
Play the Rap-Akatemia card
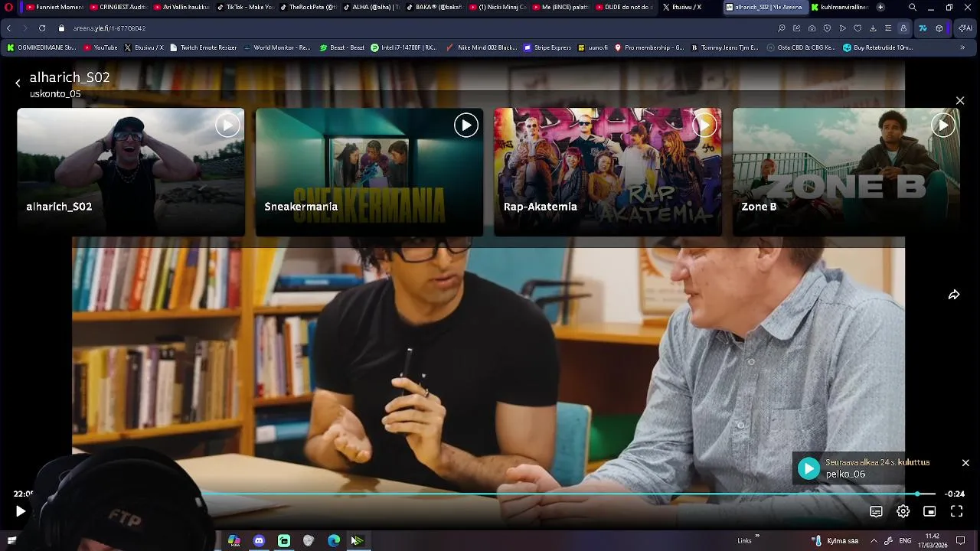click(704, 125)
